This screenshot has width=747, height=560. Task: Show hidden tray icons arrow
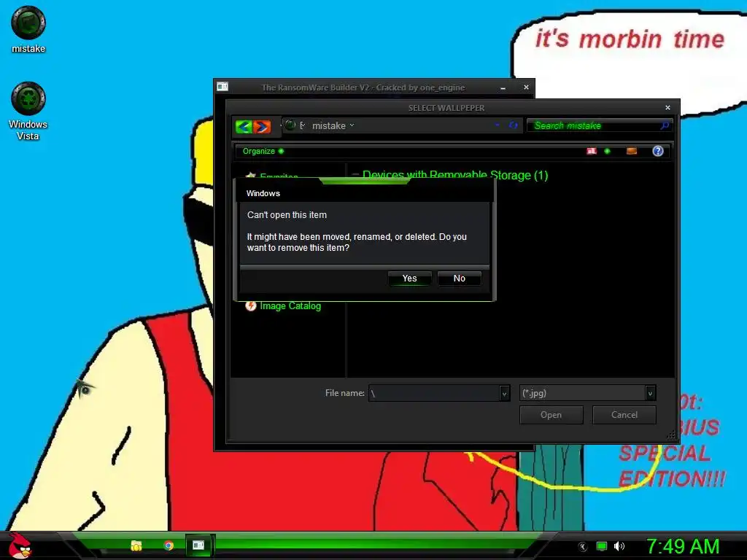click(583, 547)
